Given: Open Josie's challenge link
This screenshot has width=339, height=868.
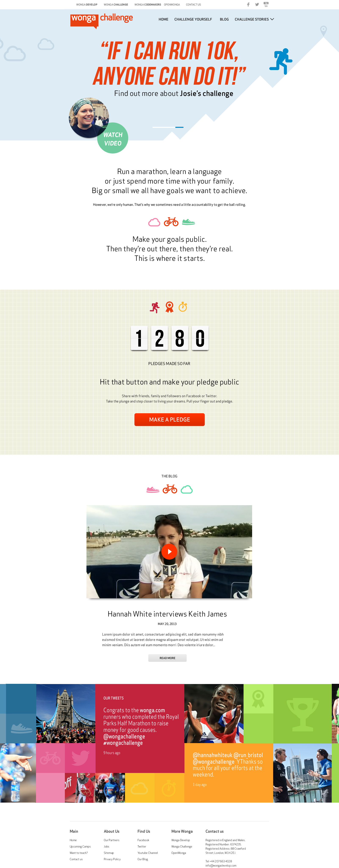Looking at the screenshot, I should pyautogui.click(x=207, y=94).
